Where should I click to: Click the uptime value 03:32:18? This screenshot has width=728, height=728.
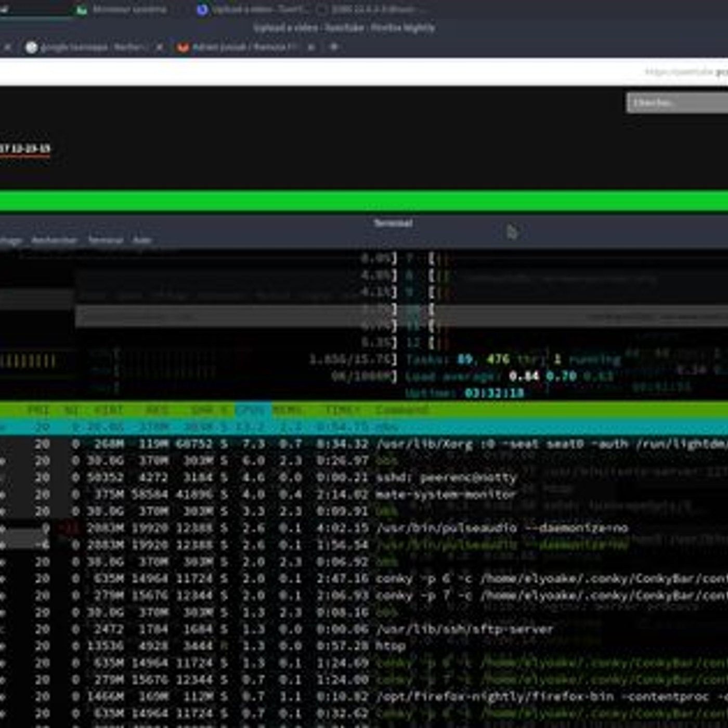(493, 393)
